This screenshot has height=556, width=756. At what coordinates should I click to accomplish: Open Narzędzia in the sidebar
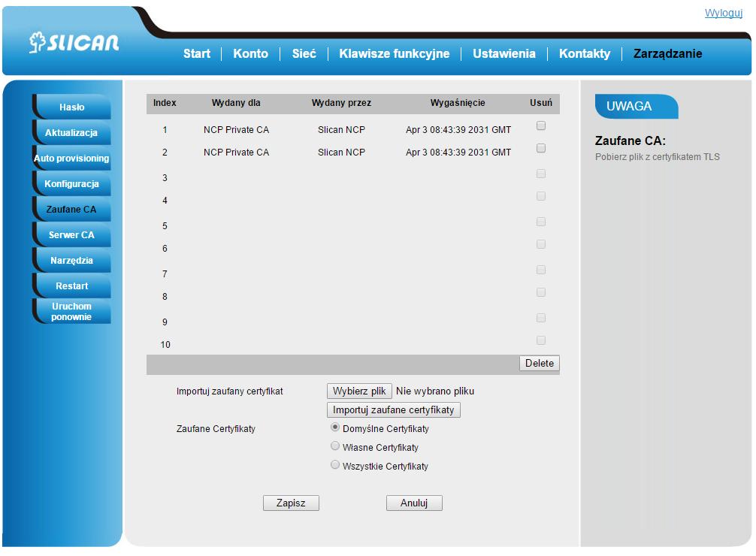click(72, 261)
